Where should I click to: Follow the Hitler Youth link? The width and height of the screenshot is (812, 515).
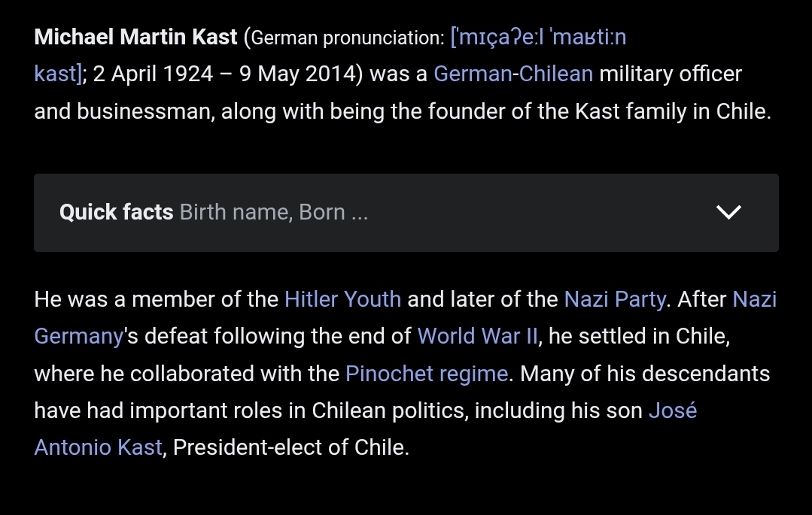(342, 299)
